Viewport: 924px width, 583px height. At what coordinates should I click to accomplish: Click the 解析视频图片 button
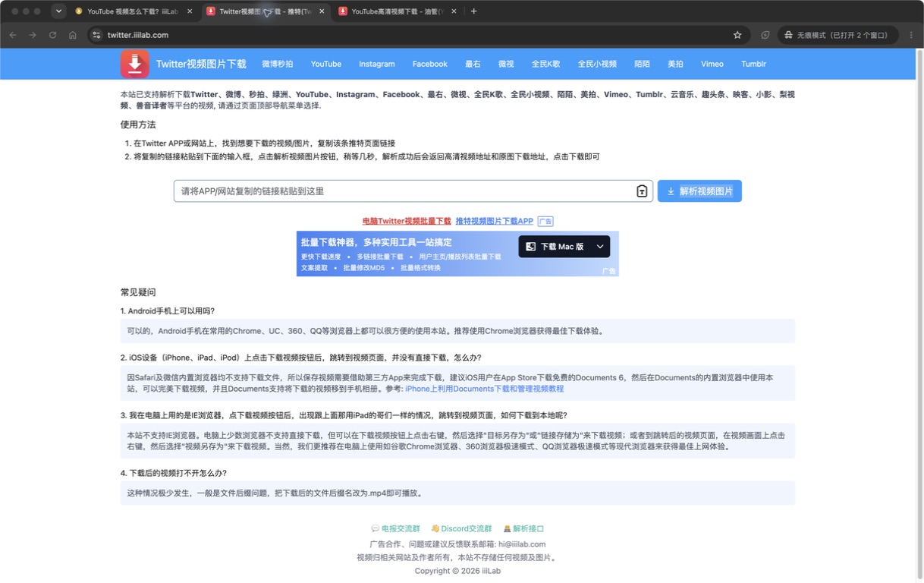click(699, 191)
